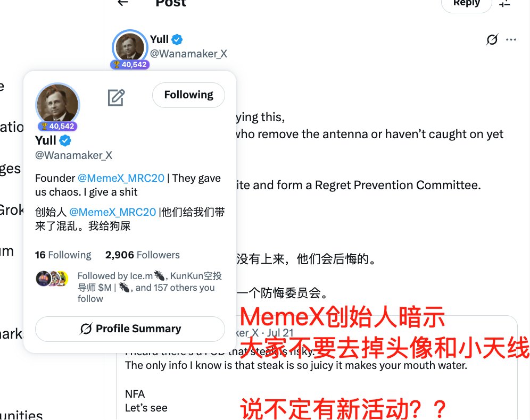Click the 40,542 score badge under post avatar
The image size is (530, 420).
[130, 64]
